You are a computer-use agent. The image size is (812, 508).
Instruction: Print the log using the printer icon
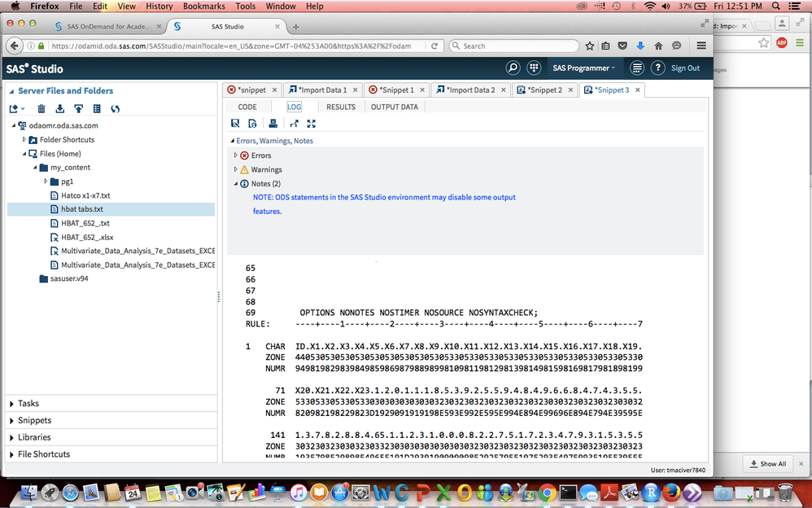coord(273,124)
